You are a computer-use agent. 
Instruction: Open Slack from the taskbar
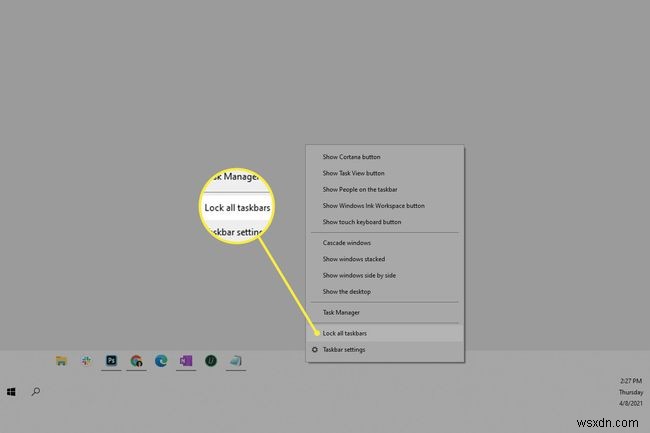[x=86, y=361]
